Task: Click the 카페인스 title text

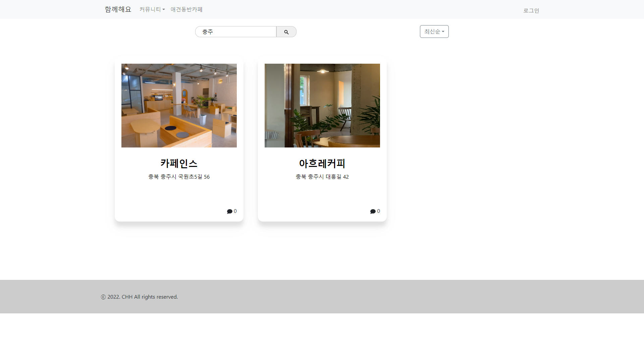Action: pyautogui.click(x=179, y=163)
